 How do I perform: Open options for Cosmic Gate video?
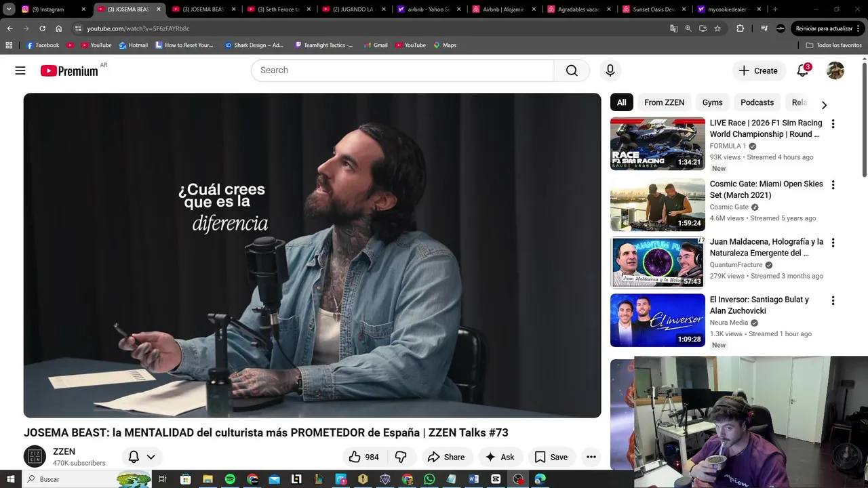[x=833, y=185]
